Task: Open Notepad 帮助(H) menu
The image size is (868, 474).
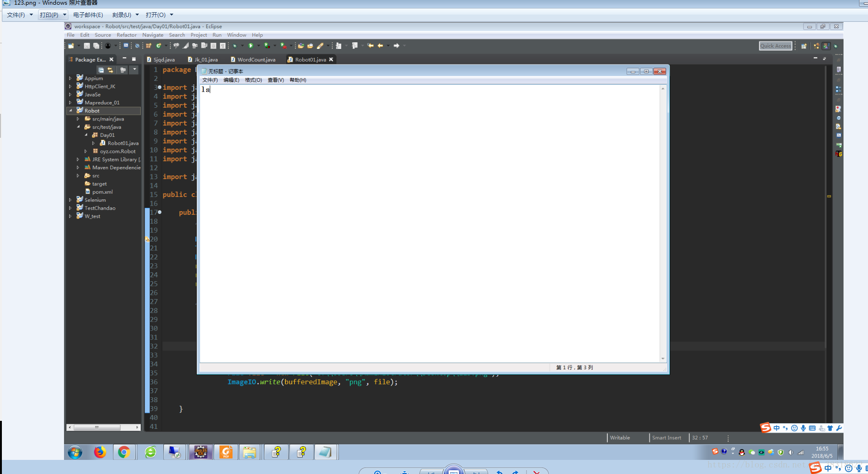Action: 298,80
